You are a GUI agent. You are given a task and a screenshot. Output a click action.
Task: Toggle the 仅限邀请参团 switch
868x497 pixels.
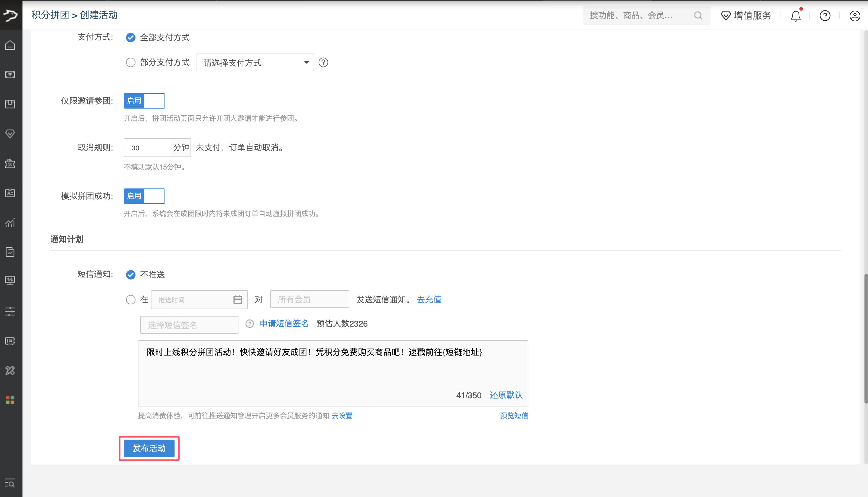pyautogui.click(x=144, y=101)
